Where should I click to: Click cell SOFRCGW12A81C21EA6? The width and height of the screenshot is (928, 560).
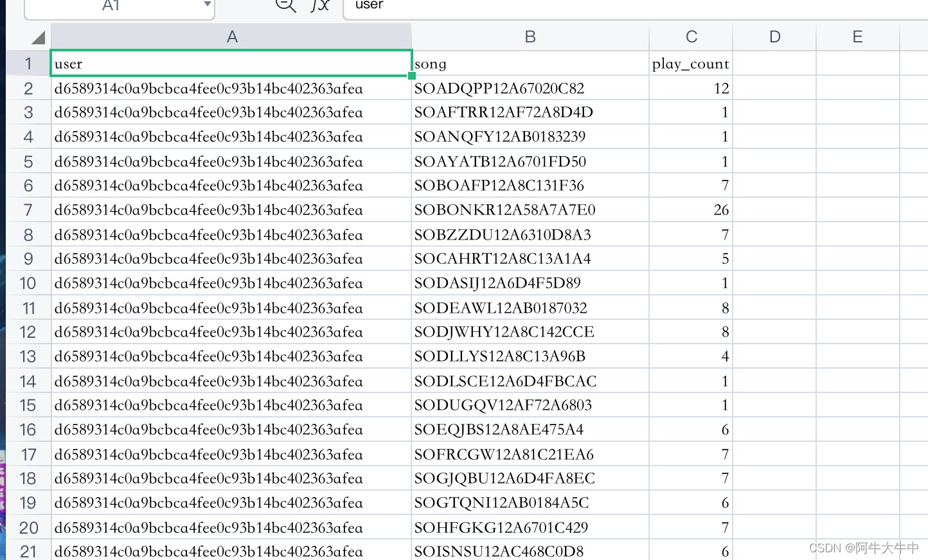point(530,454)
